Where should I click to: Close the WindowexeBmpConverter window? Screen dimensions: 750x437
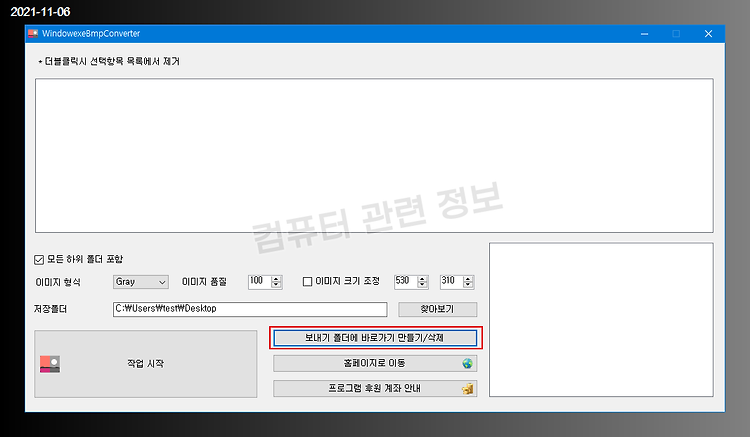(x=708, y=34)
